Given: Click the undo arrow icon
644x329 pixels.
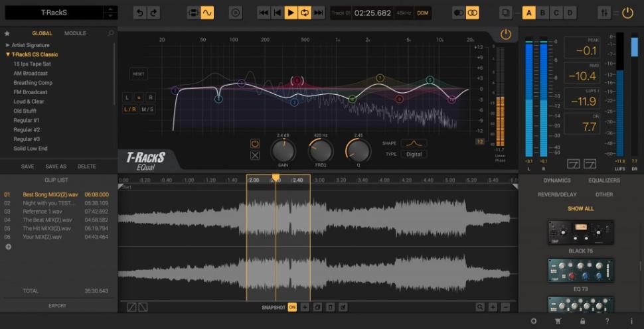Looking at the screenshot, I should pyautogui.click(x=139, y=13).
